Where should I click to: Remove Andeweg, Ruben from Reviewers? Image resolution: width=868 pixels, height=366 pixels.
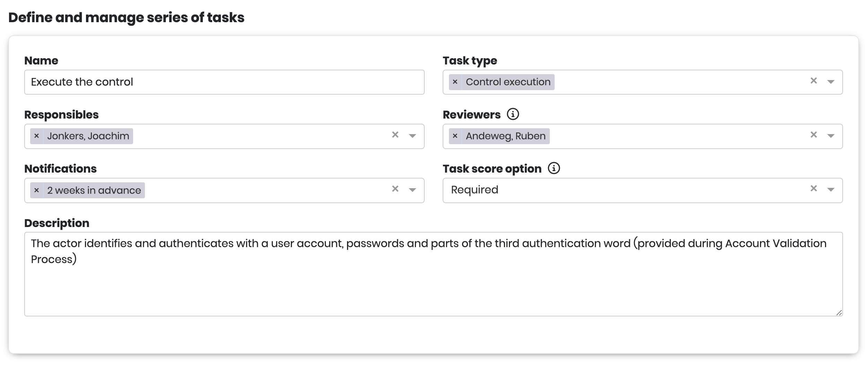coord(455,136)
